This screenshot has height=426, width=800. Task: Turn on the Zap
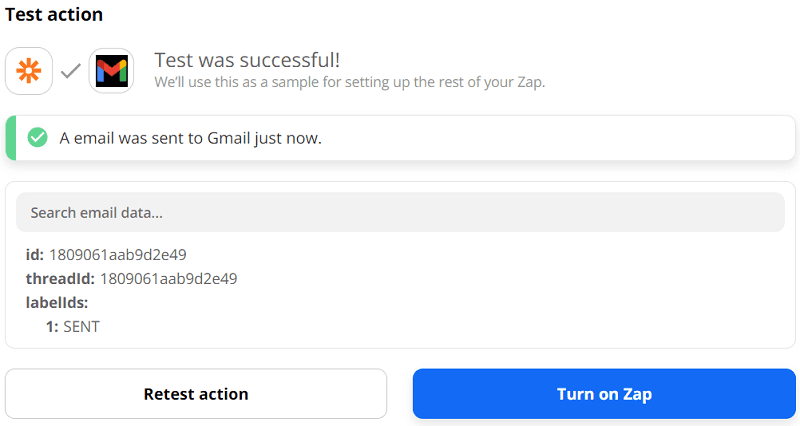[x=604, y=394]
